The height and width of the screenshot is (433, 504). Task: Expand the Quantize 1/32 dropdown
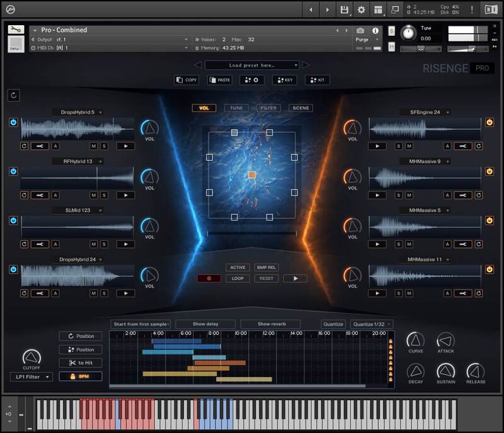coord(372,324)
